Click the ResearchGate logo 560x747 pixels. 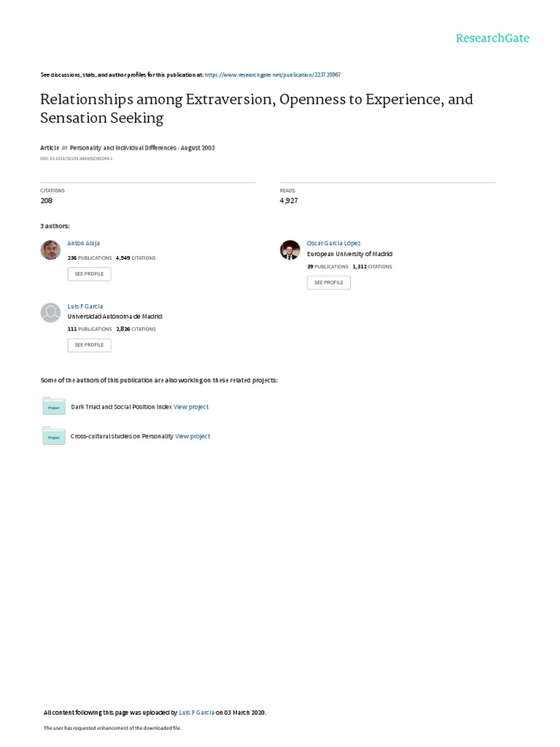click(x=492, y=39)
